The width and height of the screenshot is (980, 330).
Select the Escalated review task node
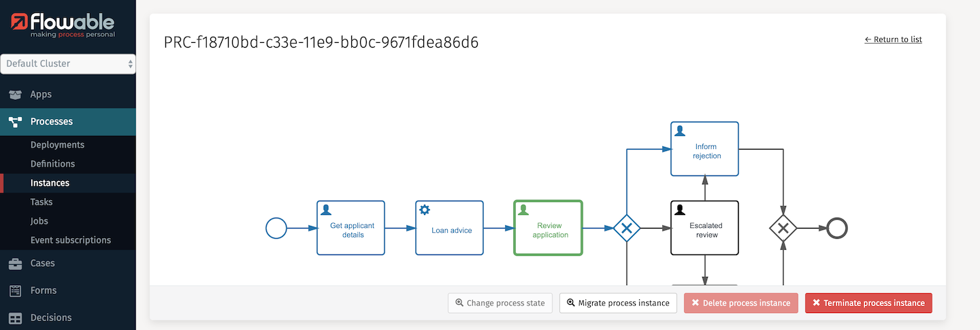click(704, 228)
